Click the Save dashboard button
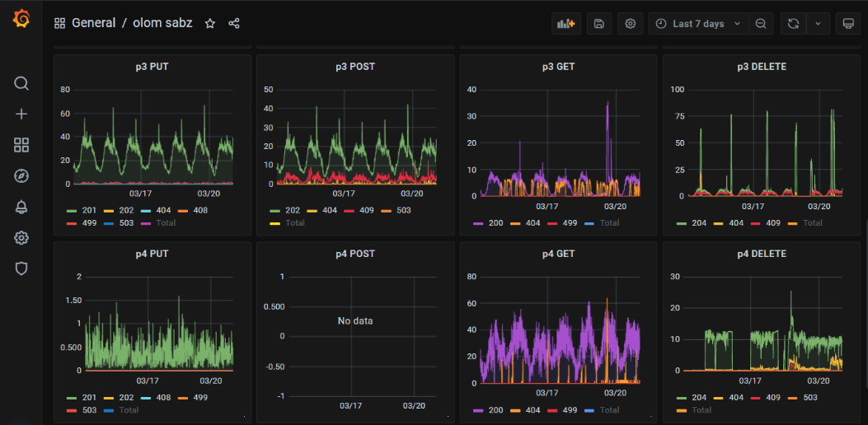868x425 pixels. [598, 24]
